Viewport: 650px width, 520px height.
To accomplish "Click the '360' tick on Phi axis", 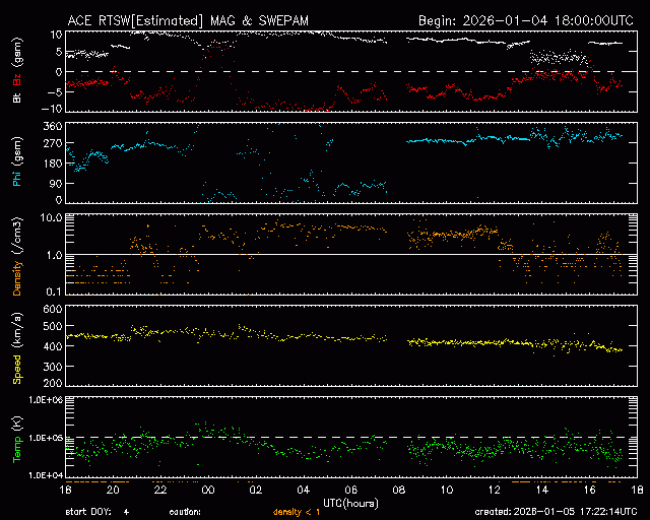I will 53,126.
